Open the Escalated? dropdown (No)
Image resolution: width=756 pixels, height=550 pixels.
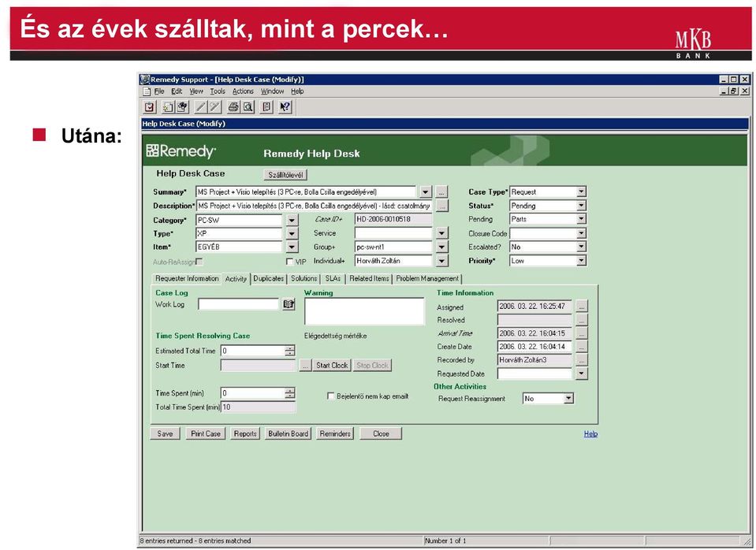pyautogui.click(x=582, y=247)
